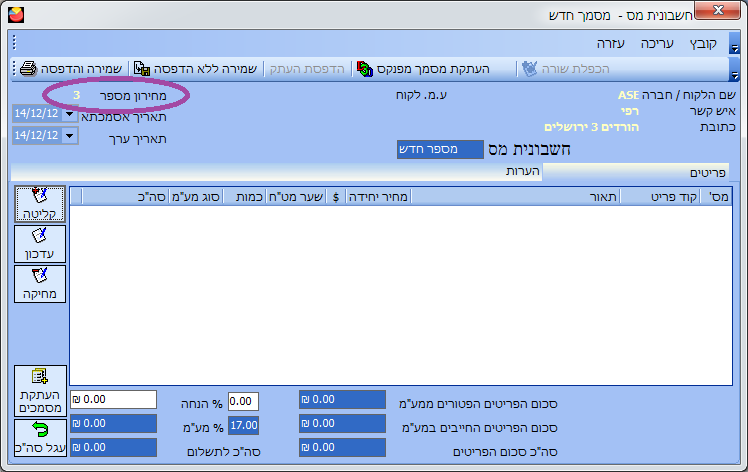The width and height of the screenshot is (748, 472).
Task: Click the עדכון update row button
Action: pos(40,244)
